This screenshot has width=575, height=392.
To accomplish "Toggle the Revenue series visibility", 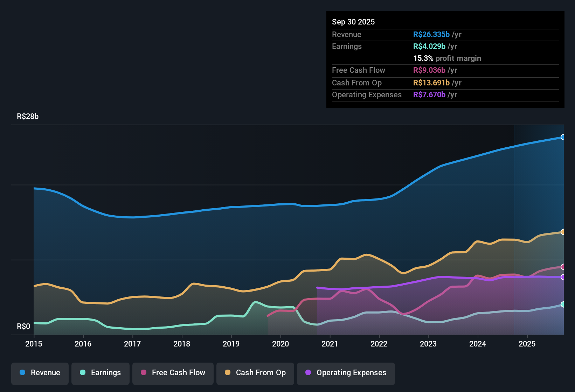I will (x=40, y=373).
